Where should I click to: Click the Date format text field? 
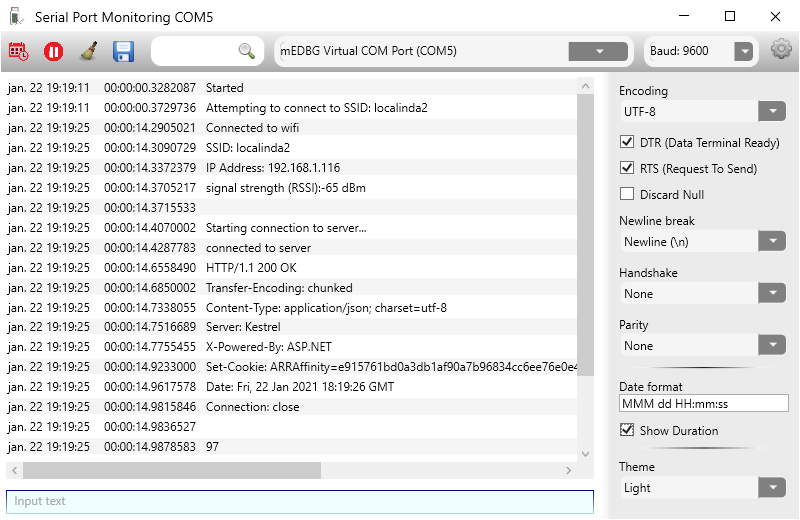(x=703, y=404)
